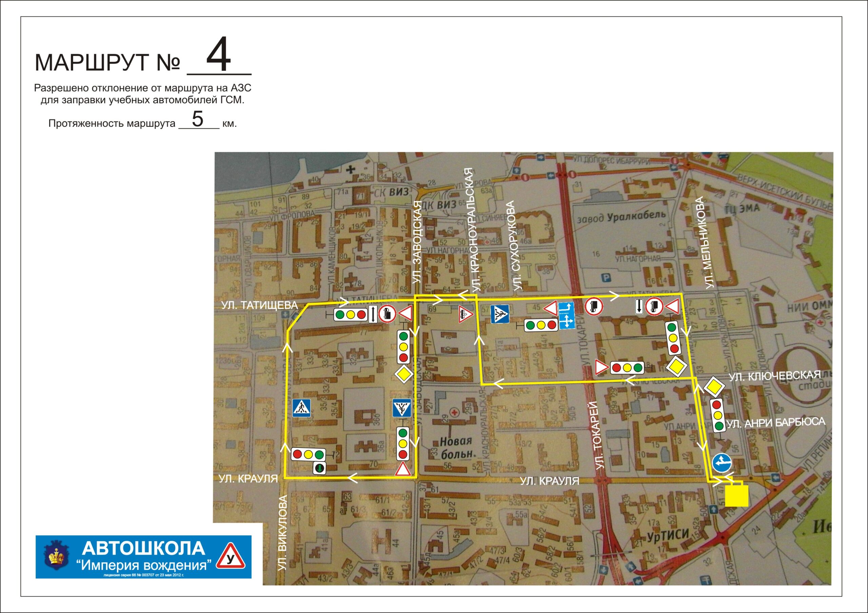Click the tram warning triangle sign

point(466,314)
